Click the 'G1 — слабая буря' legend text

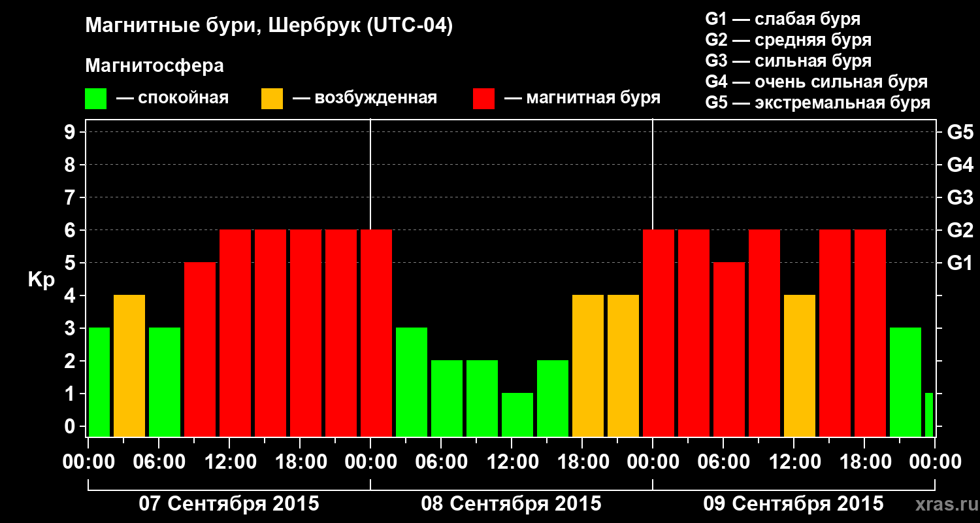click(x=783, y=19)
